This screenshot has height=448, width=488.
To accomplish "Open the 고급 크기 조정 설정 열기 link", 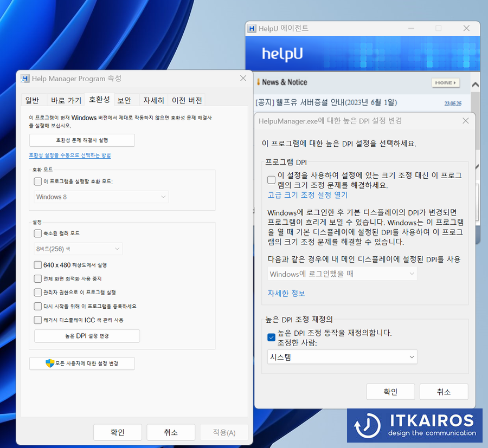I will point(307,195).
